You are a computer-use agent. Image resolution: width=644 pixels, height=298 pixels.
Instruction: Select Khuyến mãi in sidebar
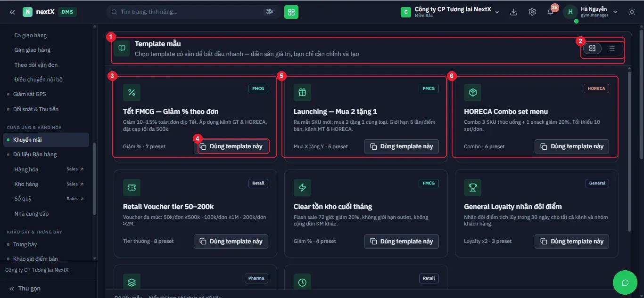click(x=46, y=140)
